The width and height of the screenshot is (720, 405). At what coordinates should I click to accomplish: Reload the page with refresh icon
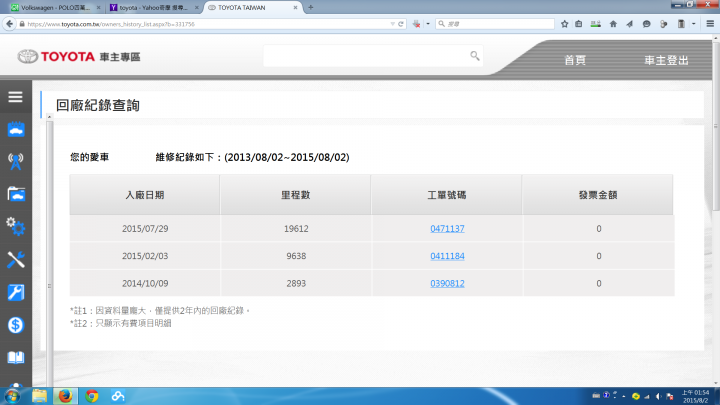[401, 24]
